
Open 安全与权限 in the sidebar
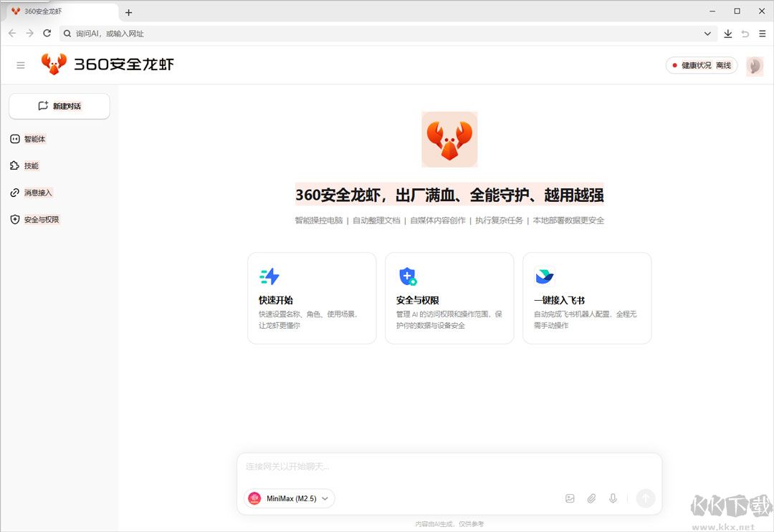[34, 219]
